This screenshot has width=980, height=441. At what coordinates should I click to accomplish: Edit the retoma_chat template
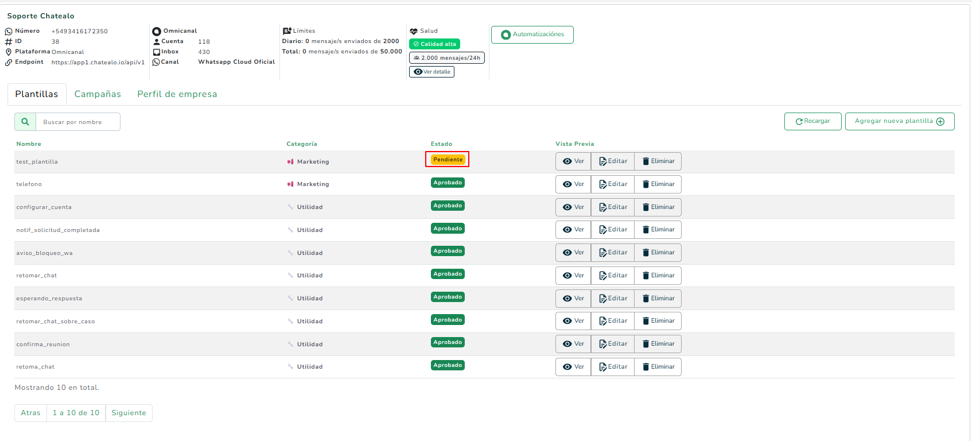point(613,367)
